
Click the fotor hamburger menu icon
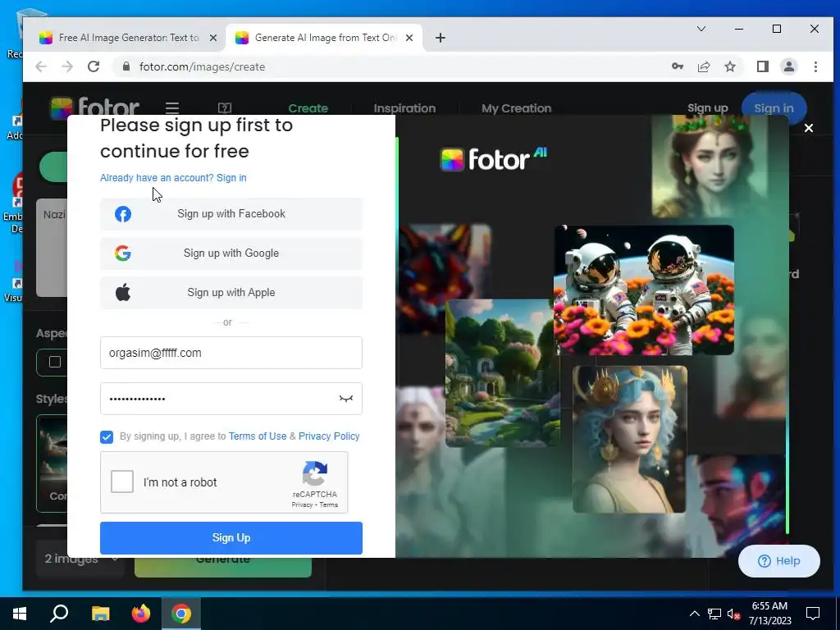point(172,107)
